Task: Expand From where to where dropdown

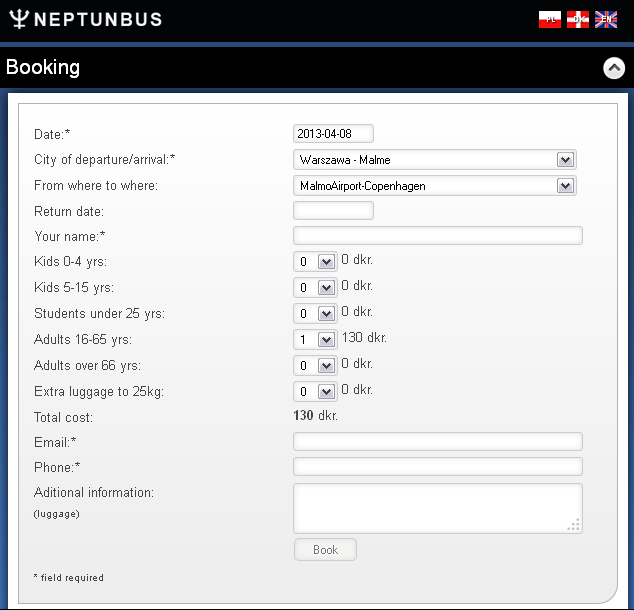Action: [x=435, y=186]
